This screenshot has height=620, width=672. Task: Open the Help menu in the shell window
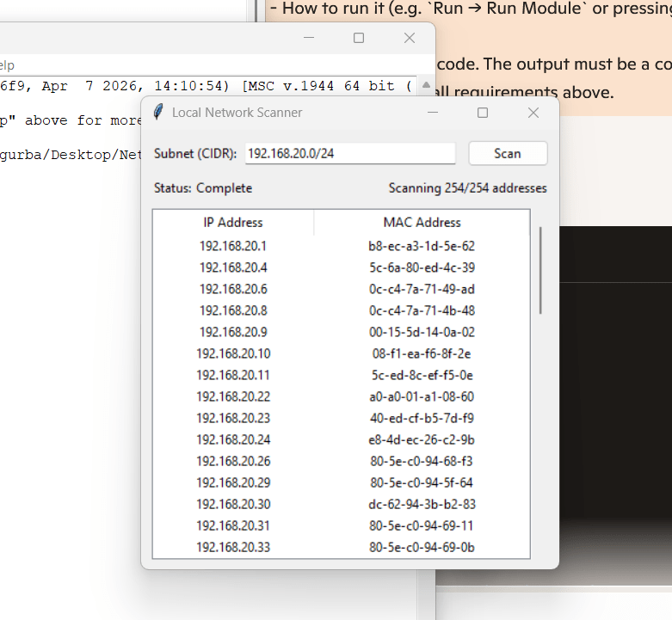tap(7, 65)
